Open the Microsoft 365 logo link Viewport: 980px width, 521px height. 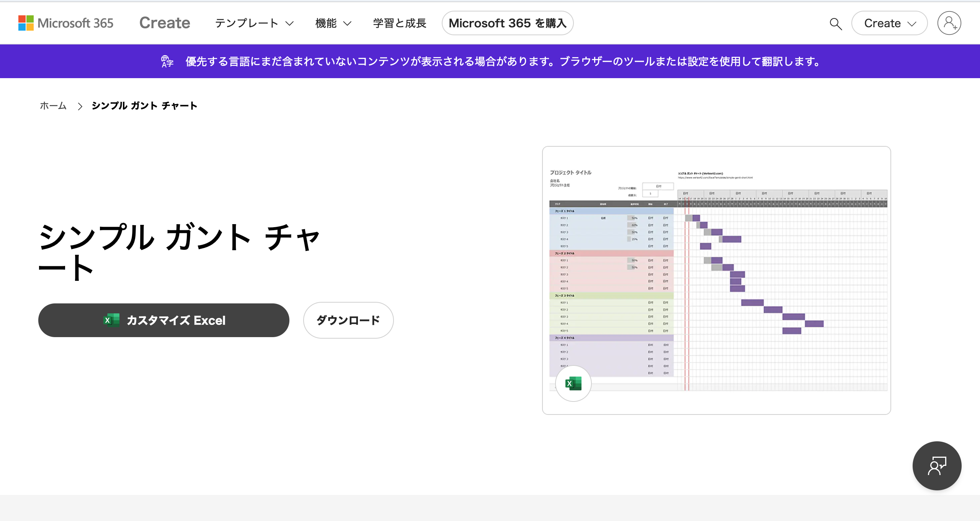coord(66,23)
